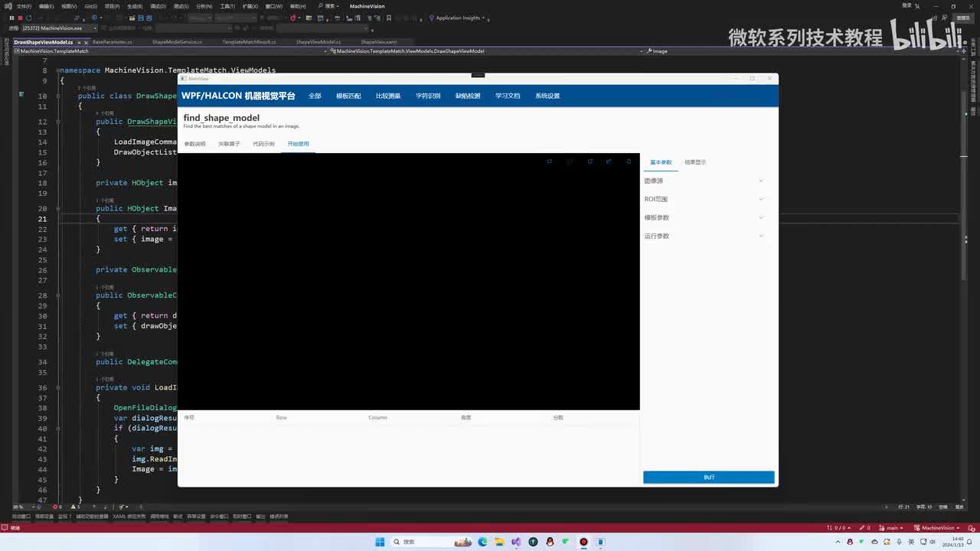The image size is (980, 551).
Task: Open the 全部 menu in the HALCON app
Action: coord(315,96)
